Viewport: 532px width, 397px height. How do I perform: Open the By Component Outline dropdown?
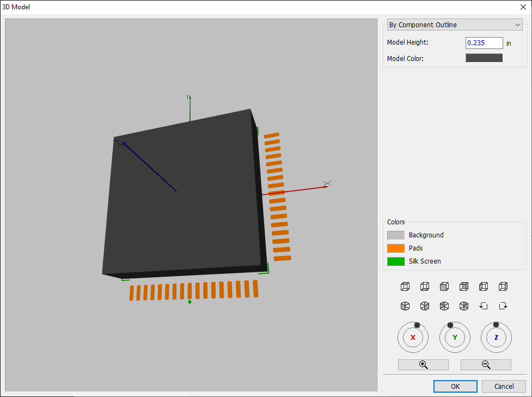pyautogui.click(x=455, y=25)
